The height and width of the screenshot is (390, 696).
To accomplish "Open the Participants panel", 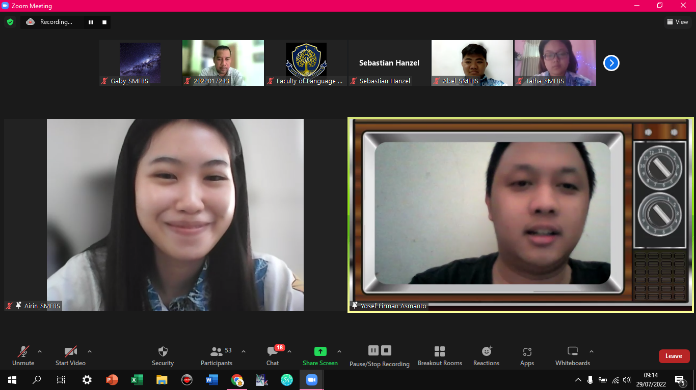I will click(x=216, y=356).
